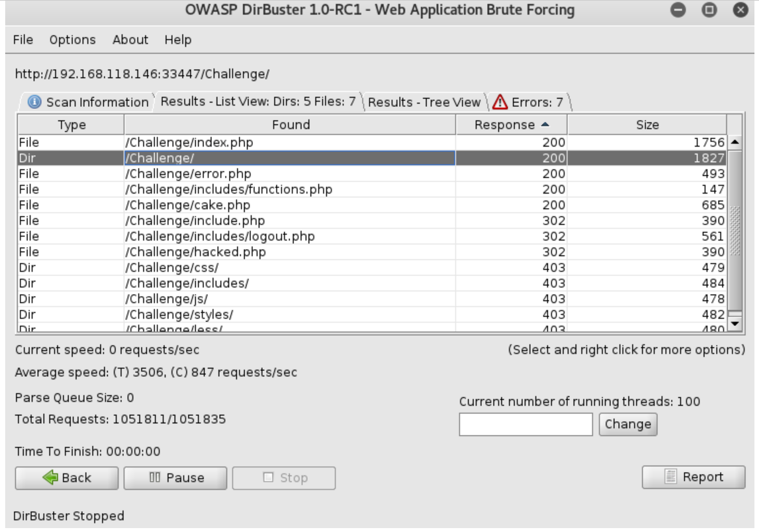Viewport: 759px width, 532px height.
Task: Minimize the DirBuster window
Action: point(677,10)
